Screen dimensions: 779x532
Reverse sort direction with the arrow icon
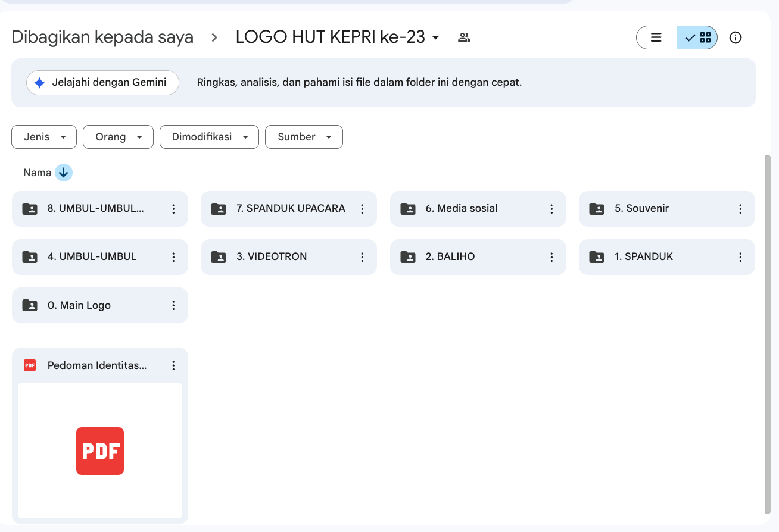click(x=64, y=173)
